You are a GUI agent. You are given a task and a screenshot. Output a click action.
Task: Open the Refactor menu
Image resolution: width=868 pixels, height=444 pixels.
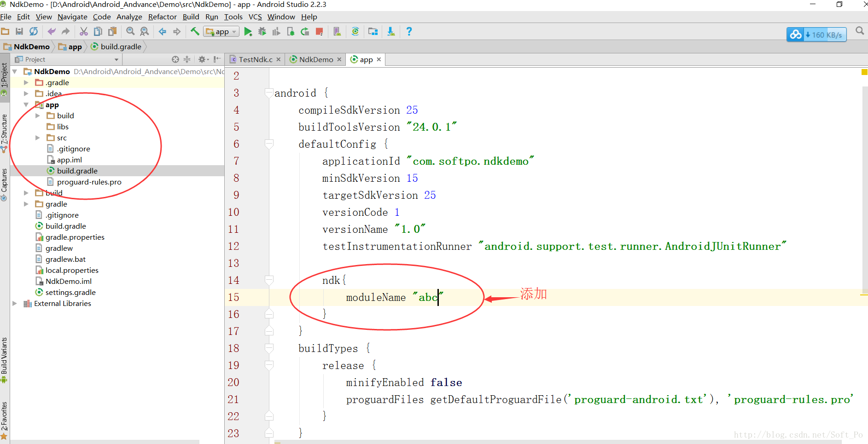(x=162, y=17)
